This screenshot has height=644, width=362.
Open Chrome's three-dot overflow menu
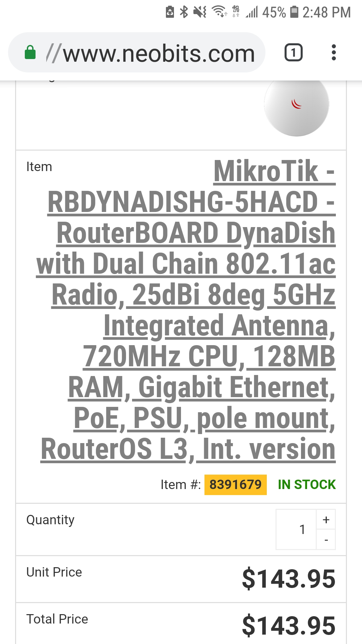coord(334,53)
